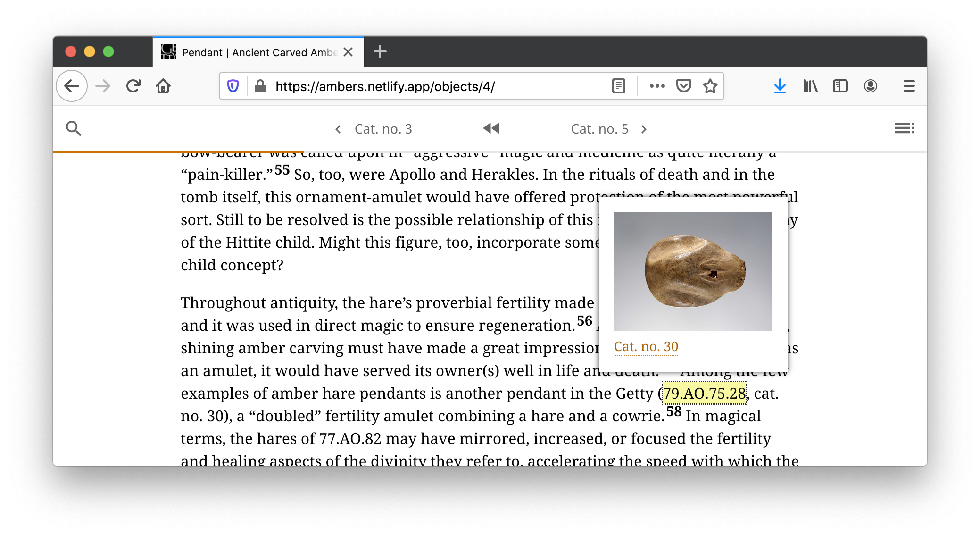Click the site padlock security info
Image resolution: width=980 pixels, height=536 pixels.
(x=260, y=86)
